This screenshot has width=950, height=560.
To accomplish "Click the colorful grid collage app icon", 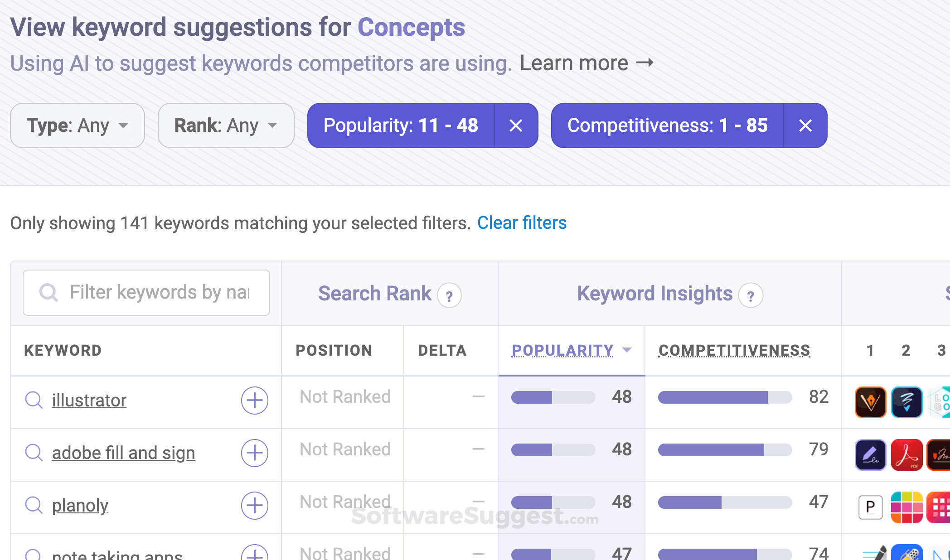I will 906,507.
